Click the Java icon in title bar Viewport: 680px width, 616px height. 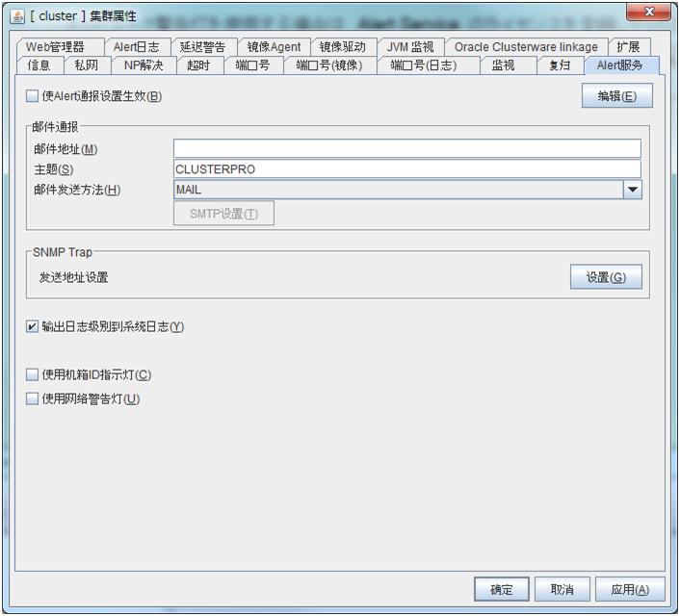(17, 15)
